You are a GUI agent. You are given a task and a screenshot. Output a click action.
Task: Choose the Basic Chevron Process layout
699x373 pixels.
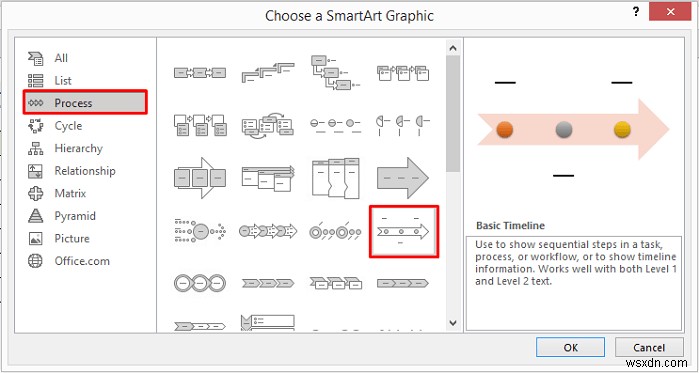pyautogui.click(x=267, y=283)
